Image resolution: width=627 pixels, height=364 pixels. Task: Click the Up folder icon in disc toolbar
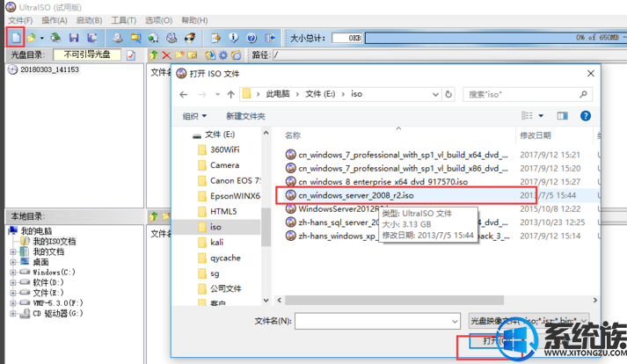click(x=153, y=55)
